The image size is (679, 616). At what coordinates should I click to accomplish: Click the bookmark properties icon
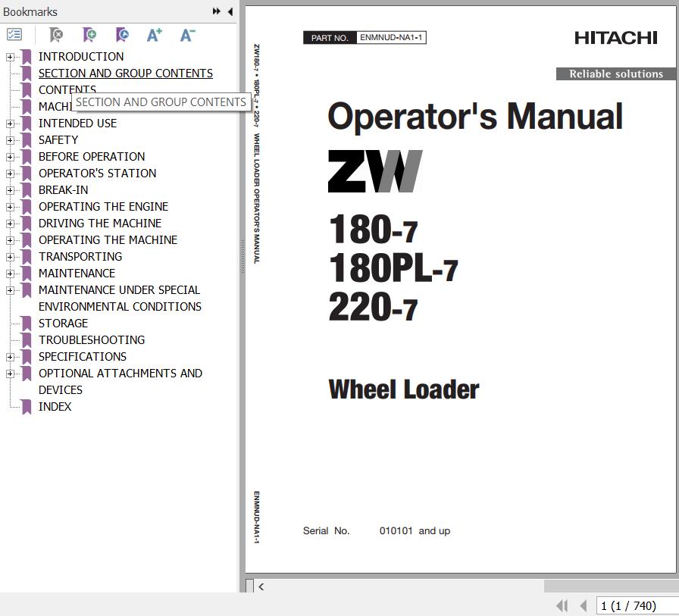(x=122, y=35)
